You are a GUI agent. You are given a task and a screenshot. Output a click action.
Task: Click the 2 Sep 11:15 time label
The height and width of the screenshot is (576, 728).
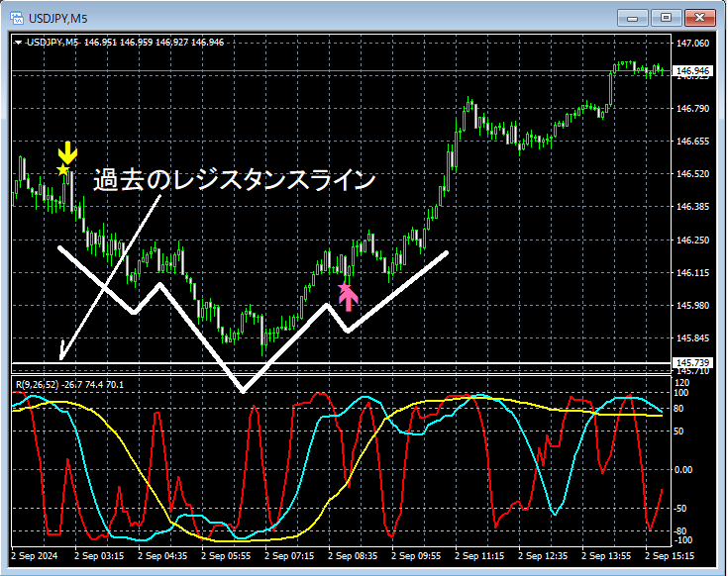point(479,555)
